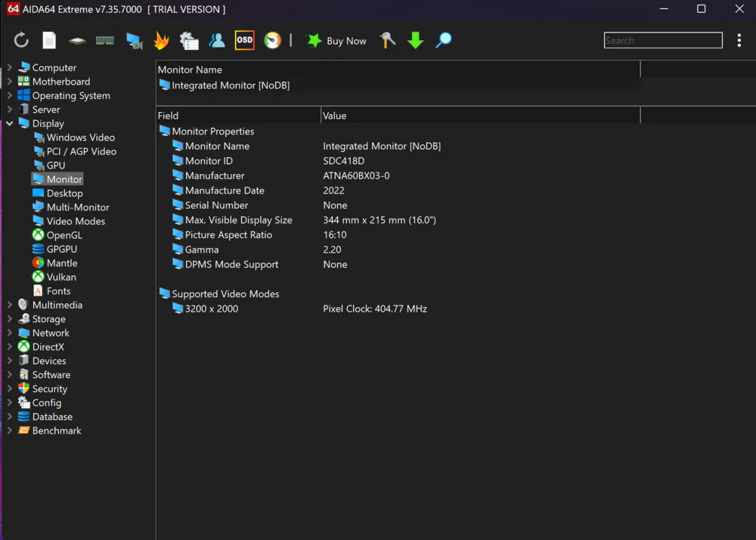
Task: Click into the Search field
Action: pyautogui.click(x=663, y=41)
